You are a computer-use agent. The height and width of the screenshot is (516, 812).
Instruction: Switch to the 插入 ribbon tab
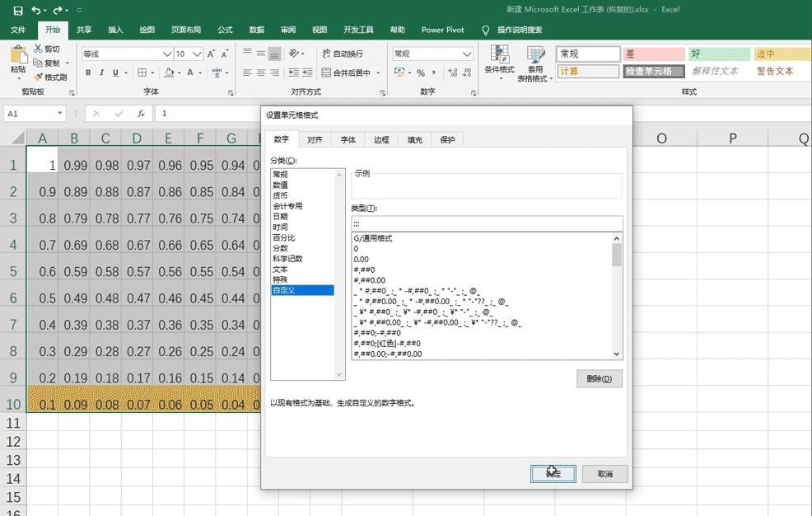(114, 30)
